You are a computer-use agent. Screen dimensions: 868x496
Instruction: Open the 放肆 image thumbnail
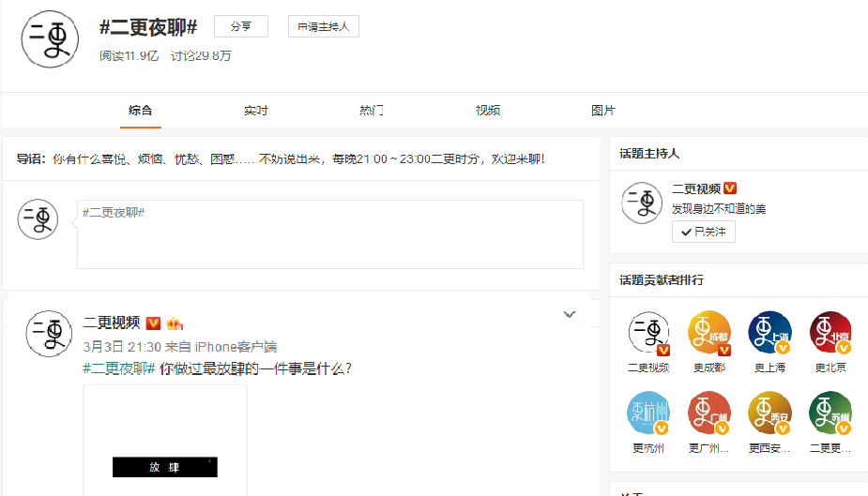click(x=165, y=440)
